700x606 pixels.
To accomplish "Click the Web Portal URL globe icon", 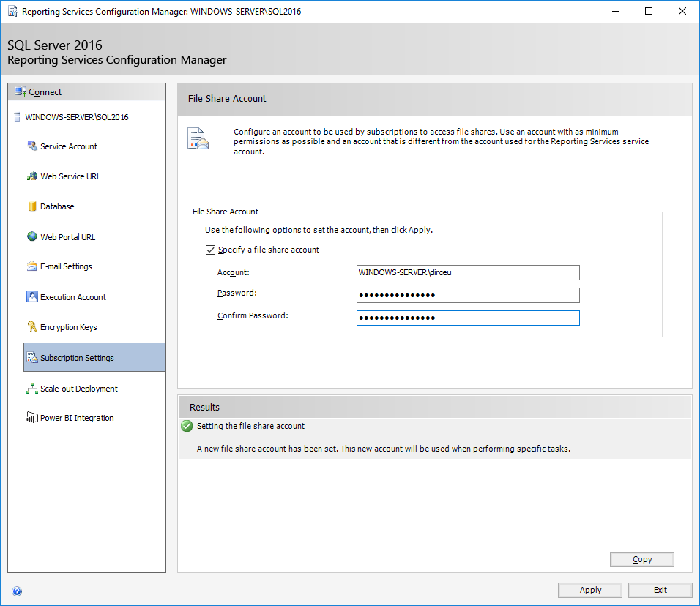I will (31, 236).
